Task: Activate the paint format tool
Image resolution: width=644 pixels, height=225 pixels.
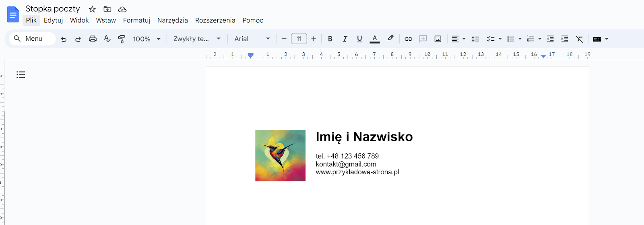Action: click(122, 39)
